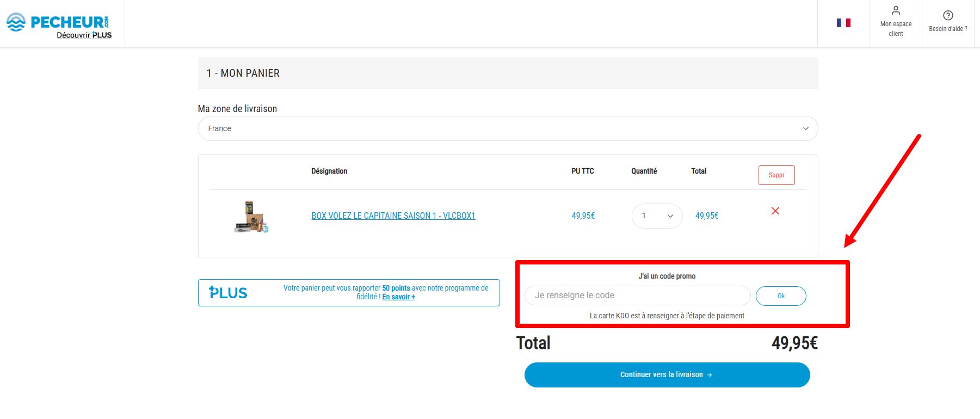Open the quantity dropdown showing 1
The image size is (980, 419).
(657, 216)
